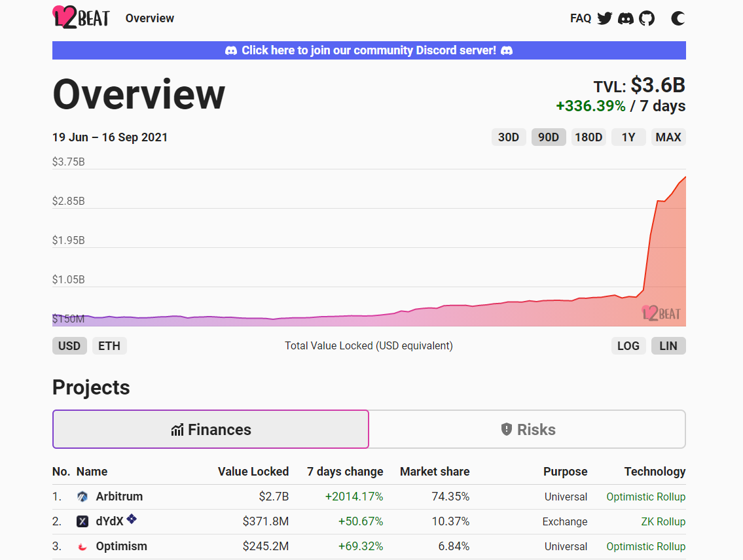The width and height of the screenshot is (743, 560).
Task: Open the Discord icon in header
Action: [x=625, y=18]
